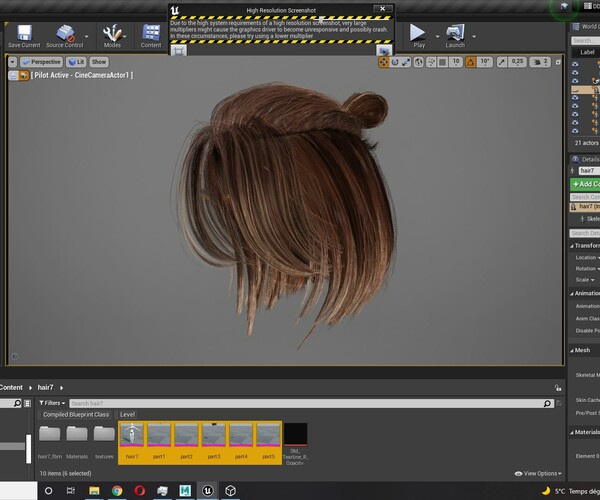Click the magnifier icon in hair7 search

(x=548, y=403)
